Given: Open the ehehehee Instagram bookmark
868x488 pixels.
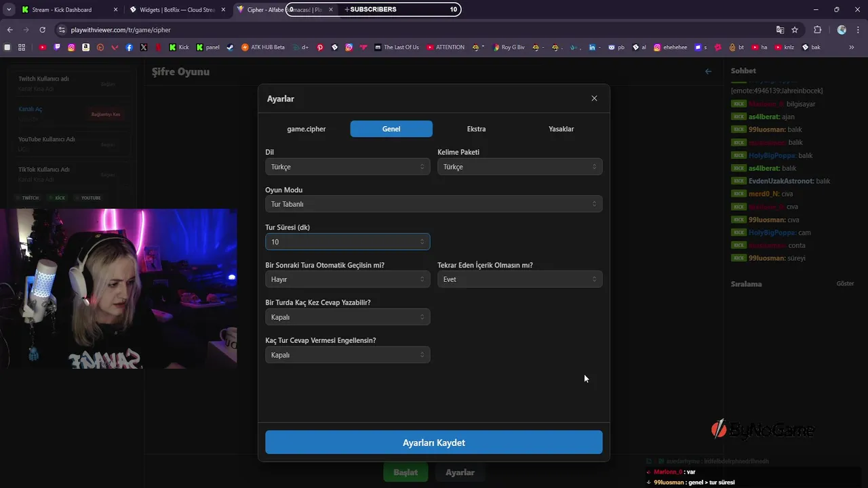Looking at the screenshot, I should tap(671, 47).
